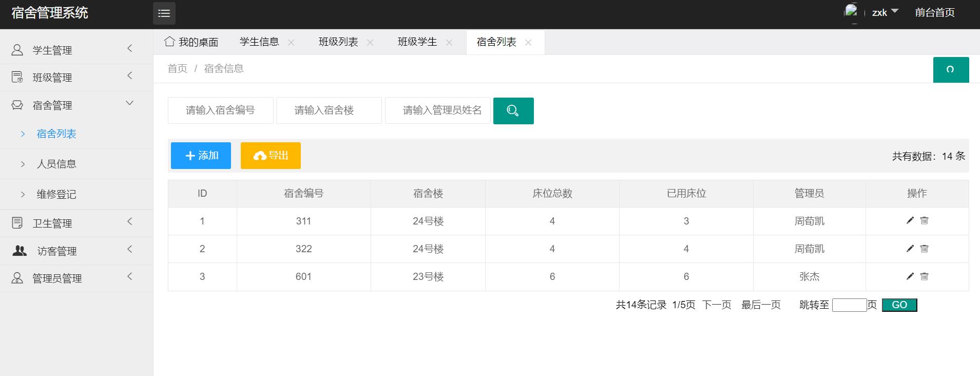Click the yellow 导出 button
Screen dimensions: 980x376
(x=271, y=156)
